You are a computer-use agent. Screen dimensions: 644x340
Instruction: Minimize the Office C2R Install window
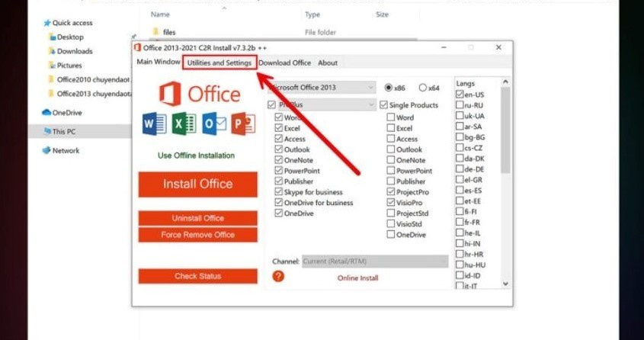(x=444, y=47)
